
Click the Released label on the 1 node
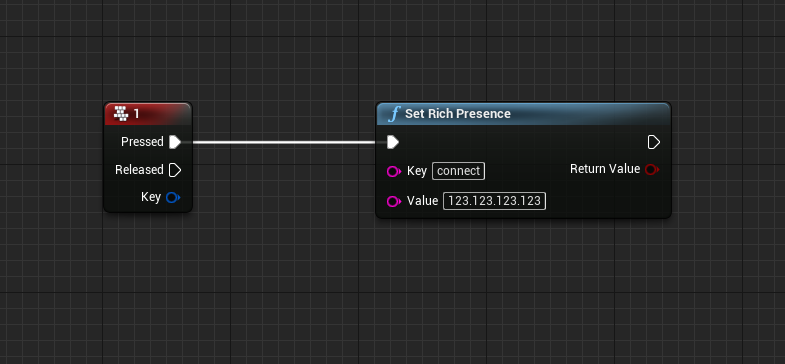(139, 170)
